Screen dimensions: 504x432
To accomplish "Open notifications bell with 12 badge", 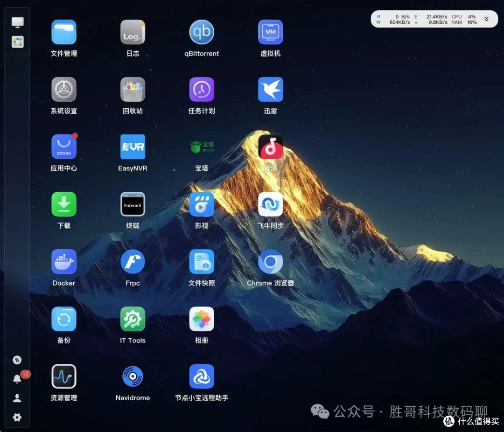I will (x=17, y=379).
